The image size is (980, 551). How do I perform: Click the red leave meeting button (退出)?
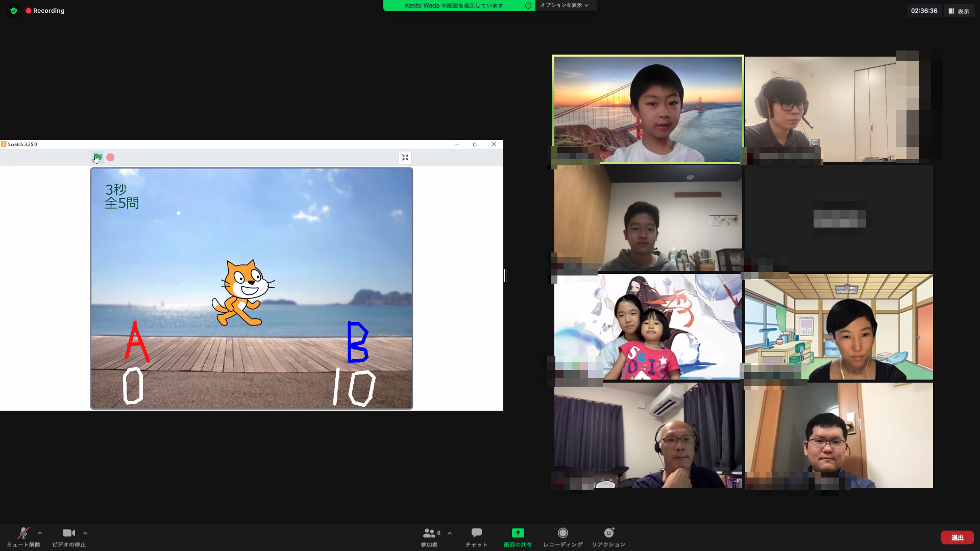957,538
